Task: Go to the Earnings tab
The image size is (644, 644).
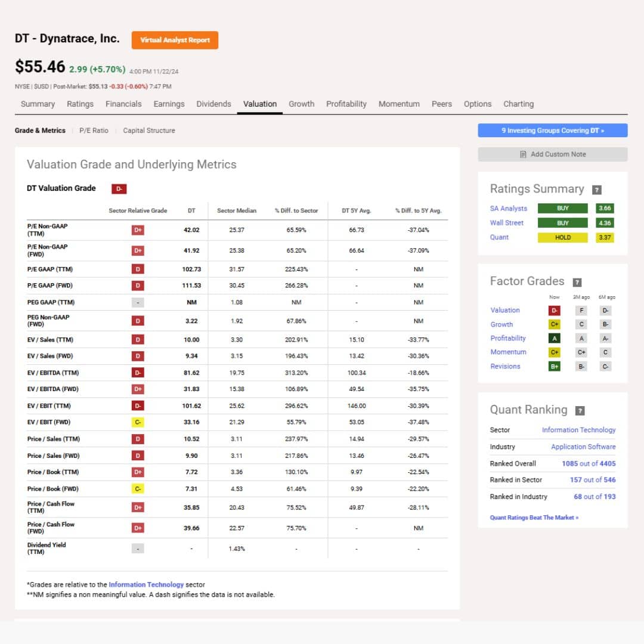Action: 169,104
